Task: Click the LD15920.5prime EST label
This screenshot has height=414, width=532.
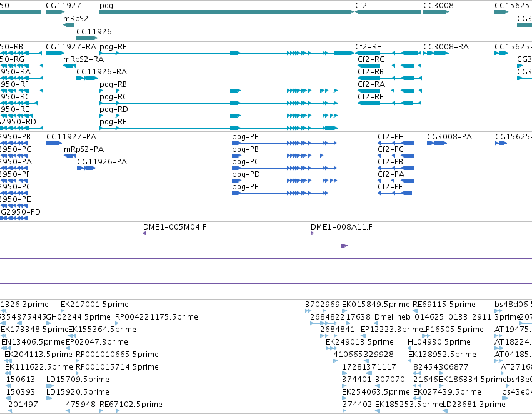Action: [x=78, y=392]
